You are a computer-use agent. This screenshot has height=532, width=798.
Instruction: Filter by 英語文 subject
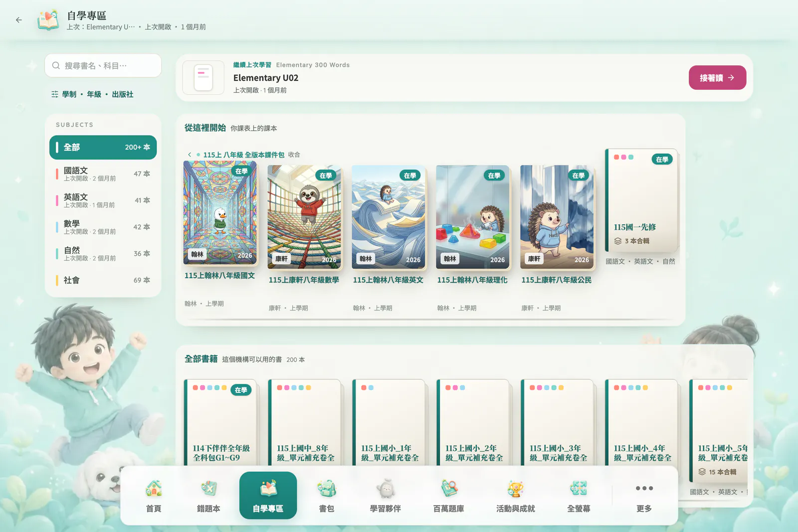pos(103,200)
